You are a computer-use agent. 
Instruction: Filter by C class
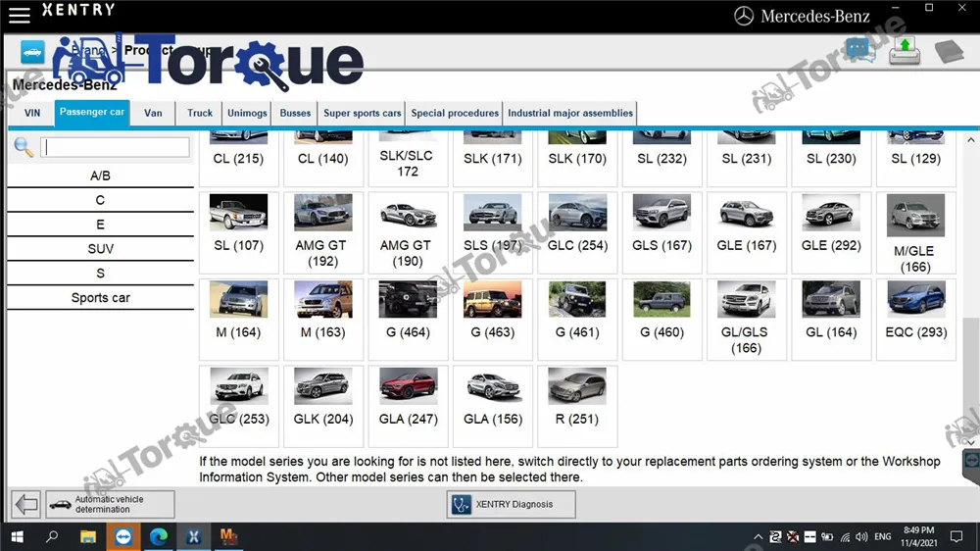click(x=101, y=200)
